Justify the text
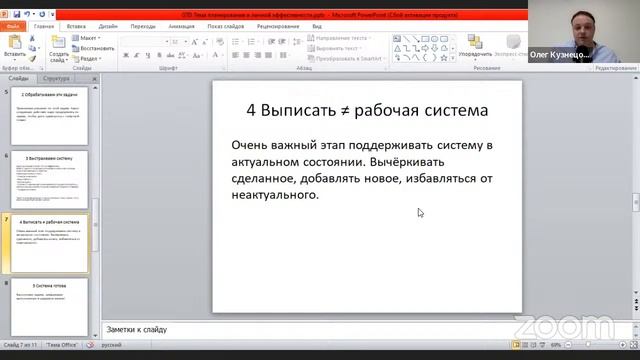The width and height of the screenshot is (640, 360). pyautogui.click(x=269, y=55)
